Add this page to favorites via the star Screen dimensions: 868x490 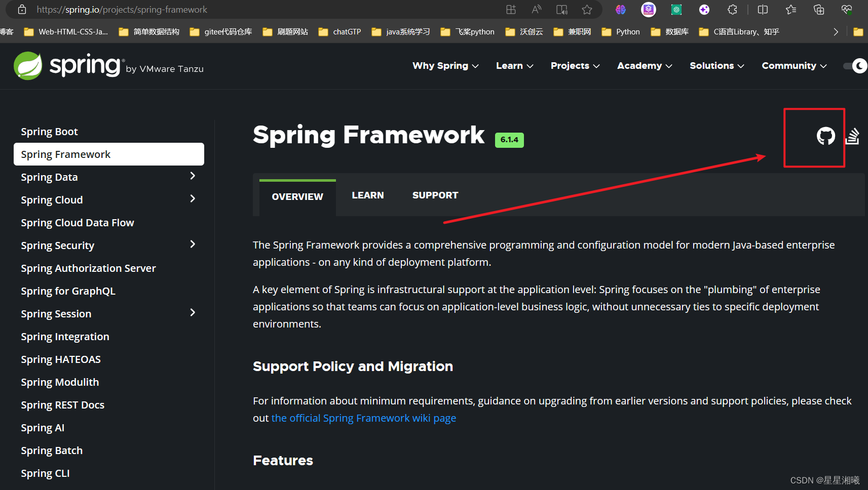point(587,9)
